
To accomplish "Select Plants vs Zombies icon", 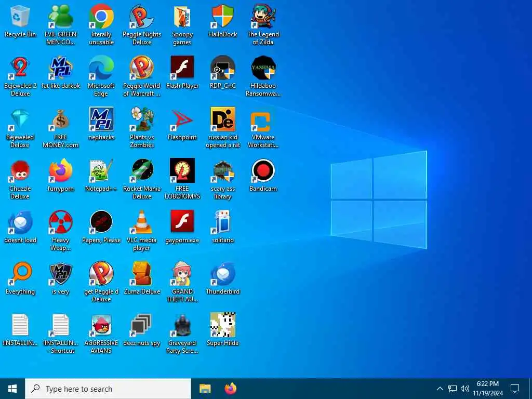I will pyautogui.click(x=142, y=119).
